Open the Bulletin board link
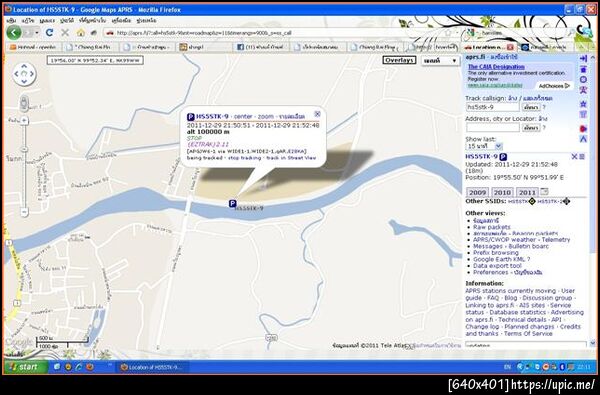This screenshot has height=395, width=600. (x=528, y=246)
